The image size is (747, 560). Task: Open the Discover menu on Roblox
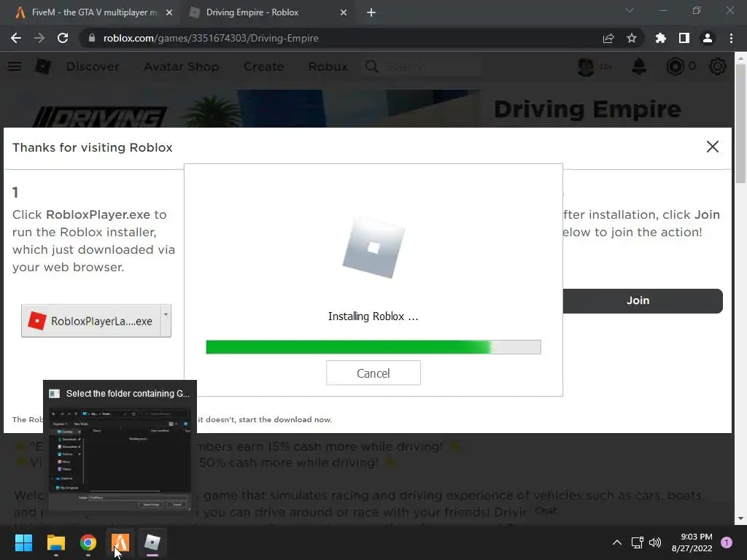tap(93, 66)
